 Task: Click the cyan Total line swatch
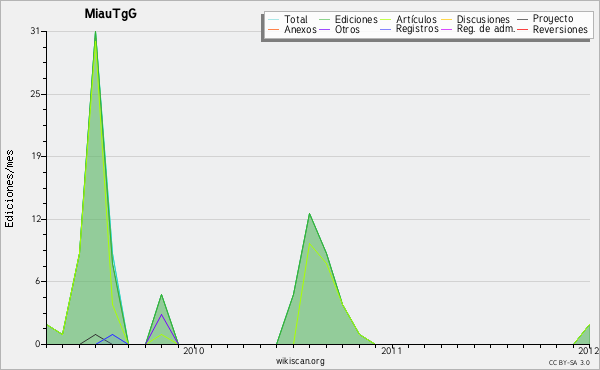(273, 19)
